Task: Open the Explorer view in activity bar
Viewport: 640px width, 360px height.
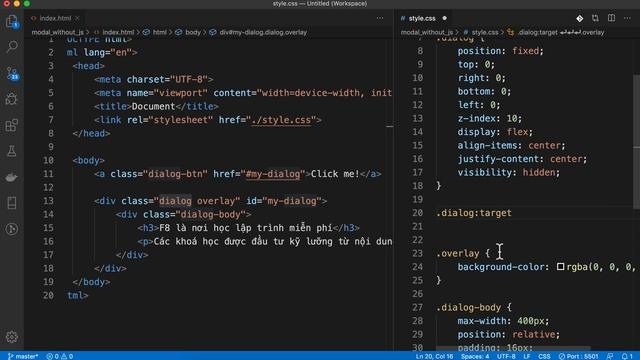Action: pos(12,21)
